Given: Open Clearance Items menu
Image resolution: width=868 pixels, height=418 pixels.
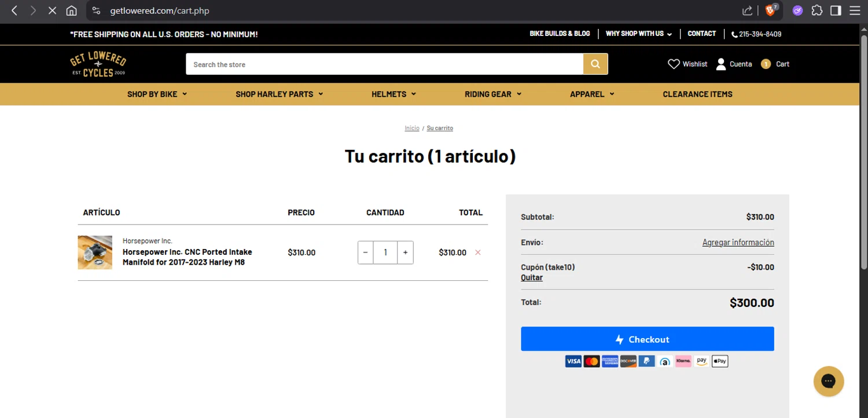Looking at the screenshot, I should tap(697, 94).
